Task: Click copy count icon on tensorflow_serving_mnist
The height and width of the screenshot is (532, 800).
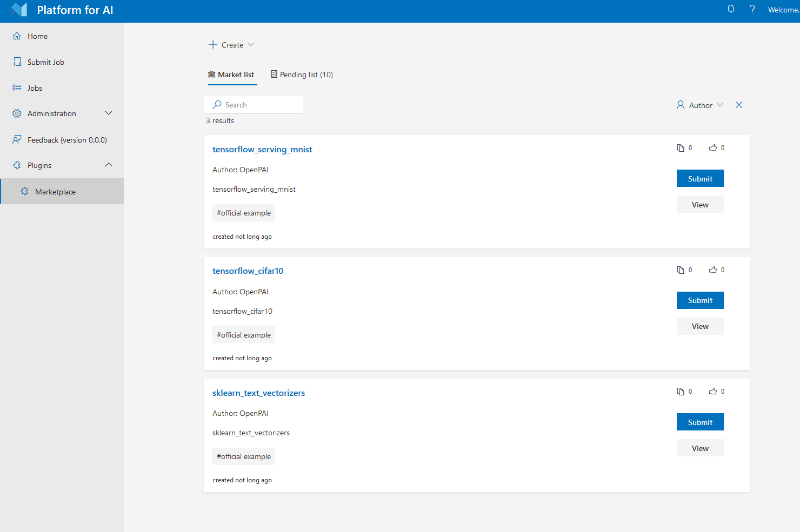Action: click(x=681, y=148)
